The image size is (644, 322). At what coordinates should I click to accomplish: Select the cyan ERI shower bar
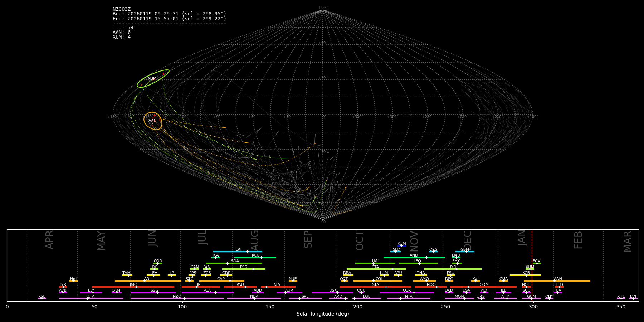pos(238,252)
